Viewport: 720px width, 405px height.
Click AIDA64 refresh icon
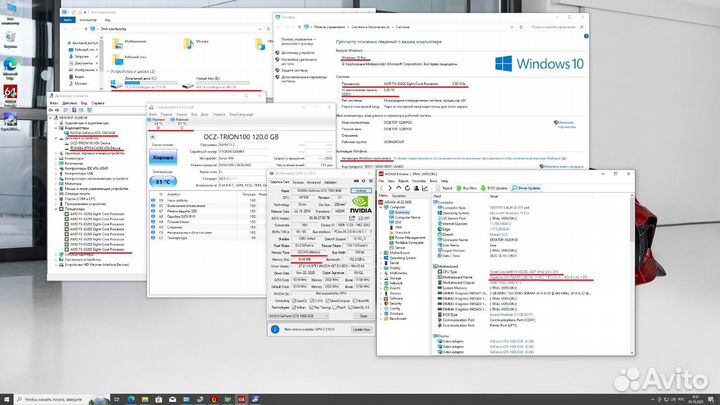[x=407, y=188]
